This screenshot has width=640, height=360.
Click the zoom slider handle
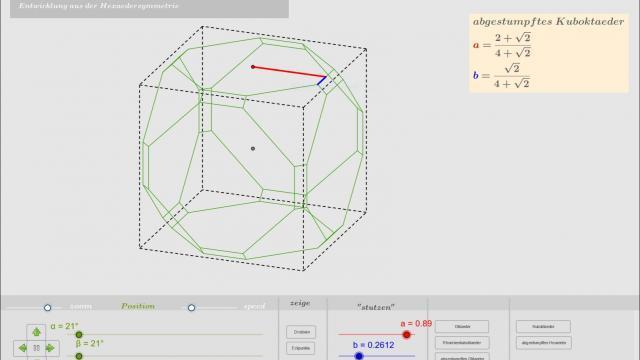[x=47, y=308]
